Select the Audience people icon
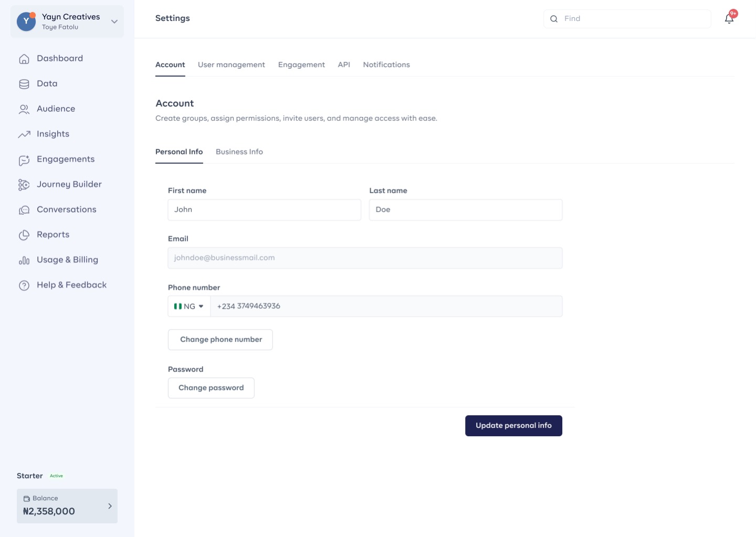Screen dimensions: 756x537 pyautogui.click(x=24, y=109)
